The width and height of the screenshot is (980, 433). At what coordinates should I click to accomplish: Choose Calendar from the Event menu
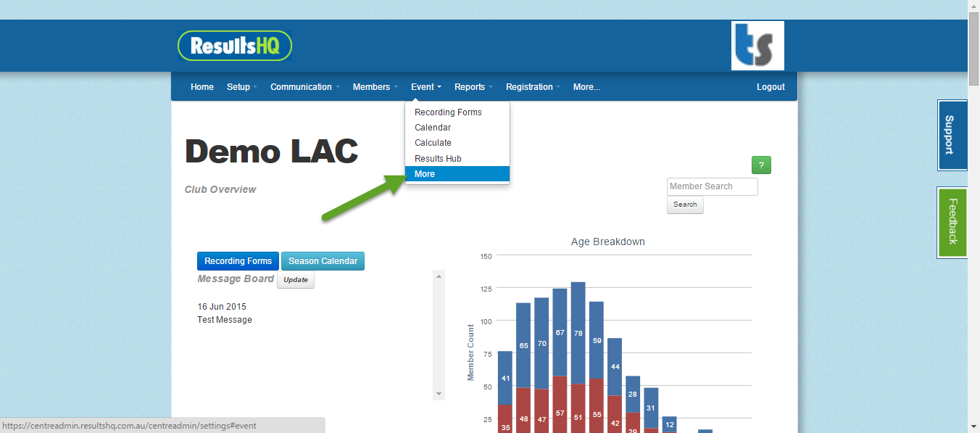pyautogui.click(x=432, y=127)
